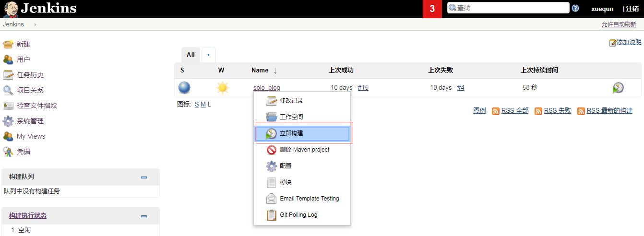
Task: Add a new view with plus tab
Action: (208, 55)
